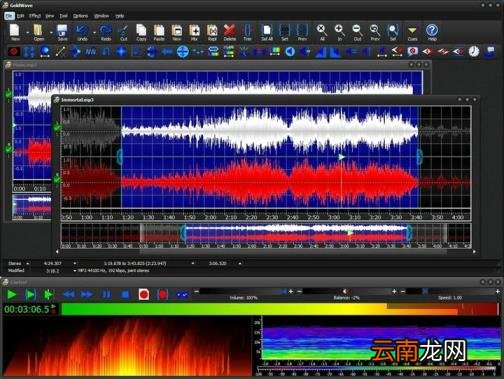Undo the last edit
504x379 pixels.
(82, 31)
